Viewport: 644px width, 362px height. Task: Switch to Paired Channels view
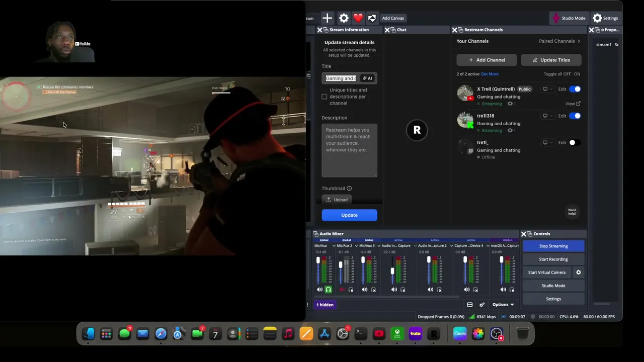pos(559,41)
